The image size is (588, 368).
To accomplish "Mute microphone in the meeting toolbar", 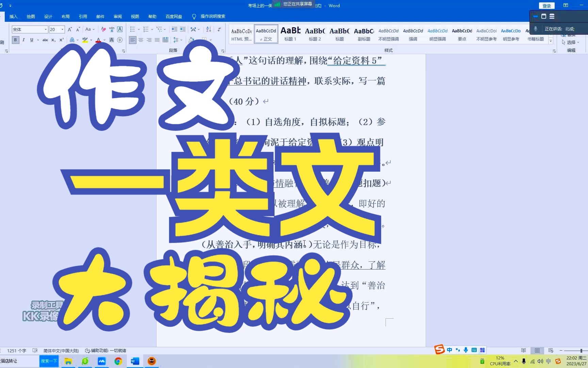I will pyautogui.click(x=535, y=29).
